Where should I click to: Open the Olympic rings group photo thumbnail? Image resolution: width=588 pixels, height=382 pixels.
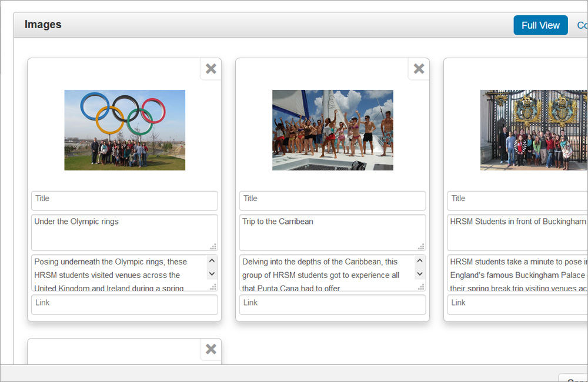click(125, 130)
